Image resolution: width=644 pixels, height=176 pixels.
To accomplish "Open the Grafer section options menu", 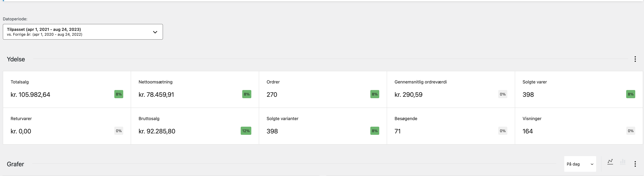I will (635, 164).
